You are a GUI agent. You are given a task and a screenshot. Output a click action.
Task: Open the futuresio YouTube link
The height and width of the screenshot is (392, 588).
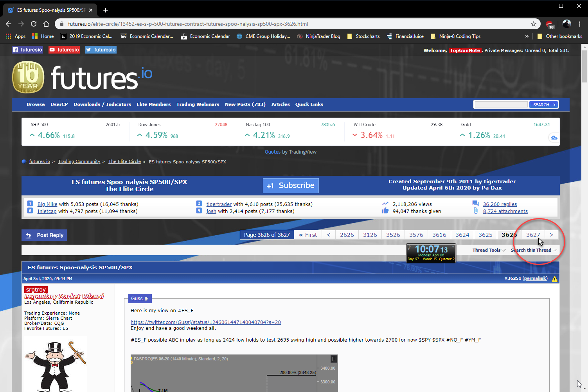[64, 50]
